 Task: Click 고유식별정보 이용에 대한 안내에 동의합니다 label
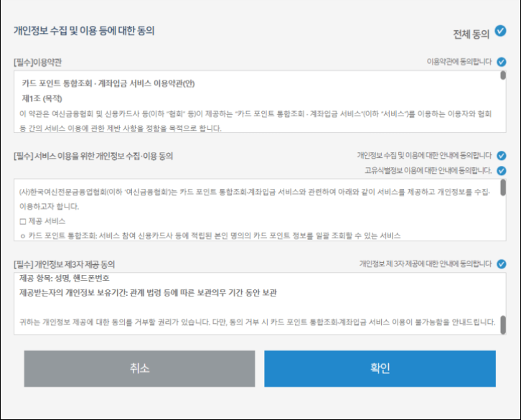[428, 171]
